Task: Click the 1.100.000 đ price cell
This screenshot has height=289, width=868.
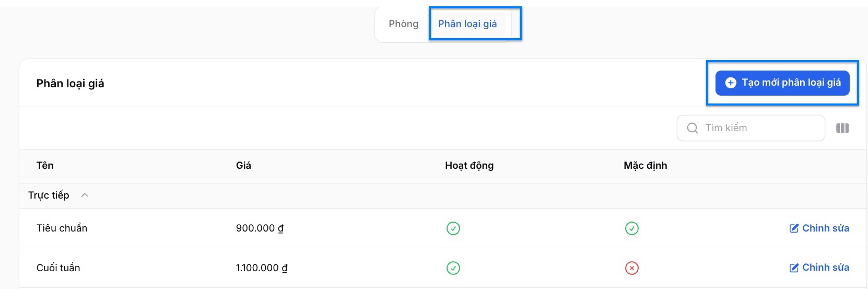Action: pos(262,268)
